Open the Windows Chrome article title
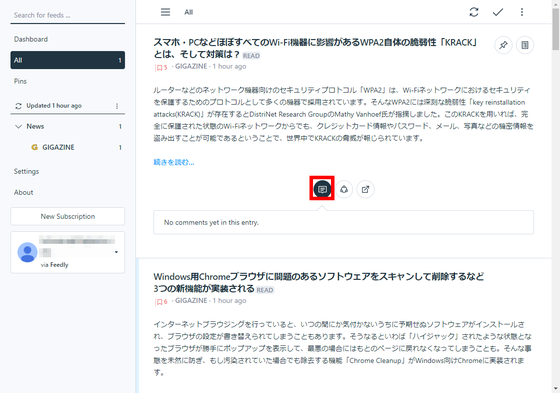Viewport: 560px width, 393px height. coord(319,282)
